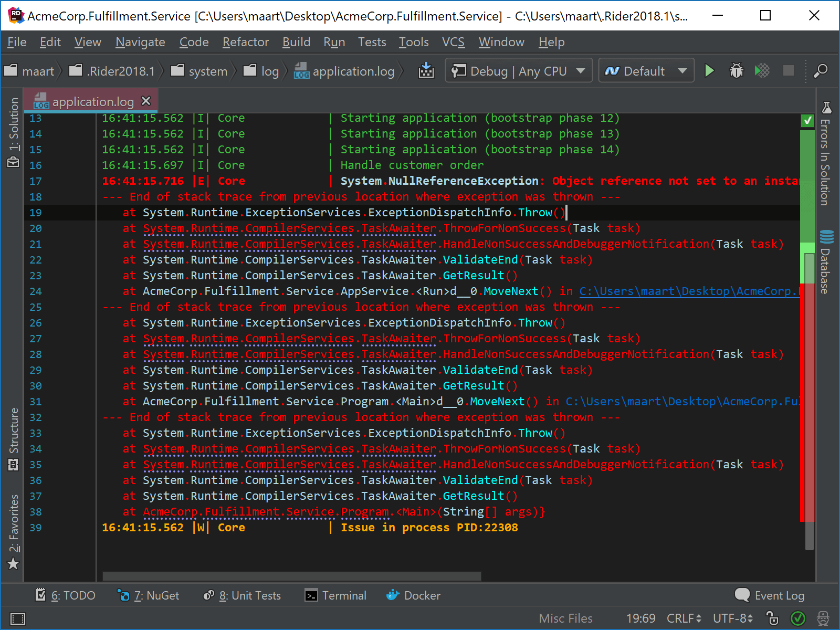The width and height of the screenshot is (840, 630).
Task: Open the File menu
Action: tap(17, 42)
